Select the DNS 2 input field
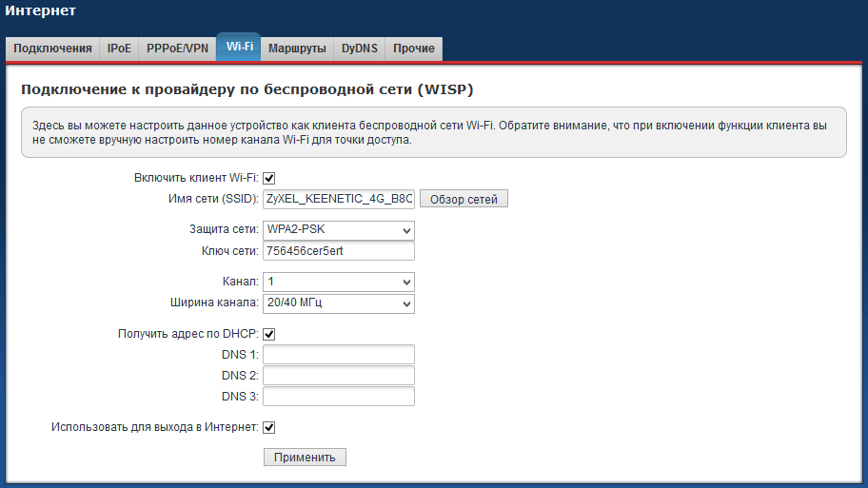The image size is (868, 488). [x=338, y=376]
